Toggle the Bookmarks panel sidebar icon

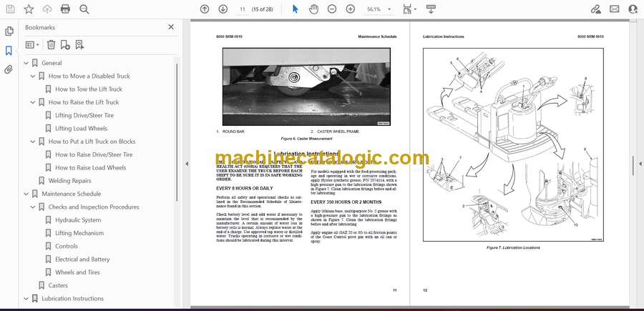[9, 51]
